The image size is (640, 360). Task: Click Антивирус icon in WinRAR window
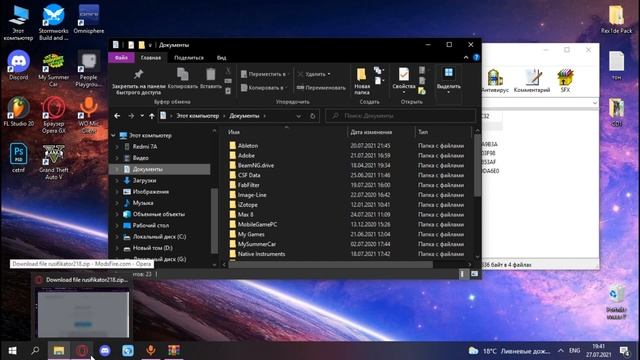tap(494, 77)
